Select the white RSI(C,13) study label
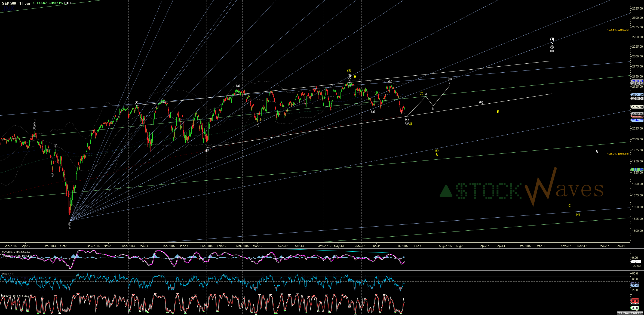 (x=8, y=274)
